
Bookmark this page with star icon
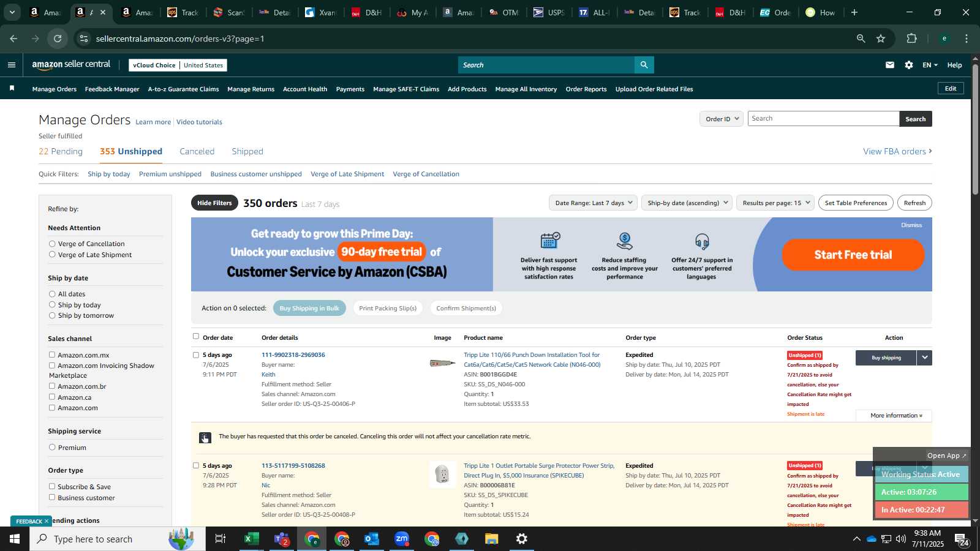(x=881, y=39)
